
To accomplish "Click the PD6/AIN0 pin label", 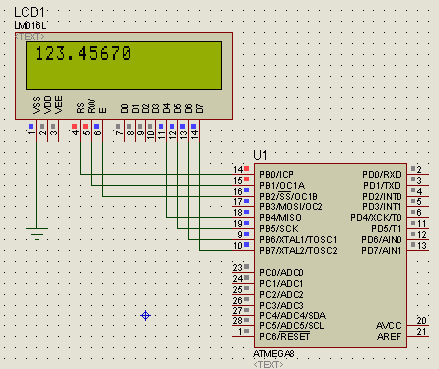I will point(382,240).
